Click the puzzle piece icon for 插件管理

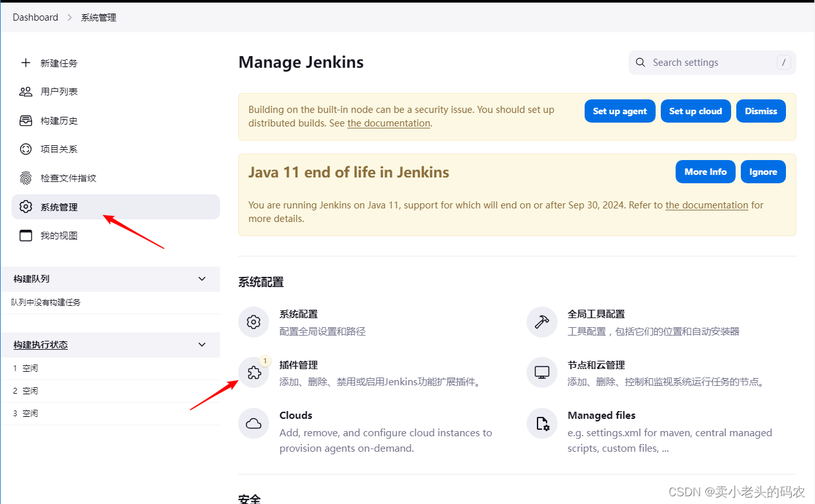[254, 373]
